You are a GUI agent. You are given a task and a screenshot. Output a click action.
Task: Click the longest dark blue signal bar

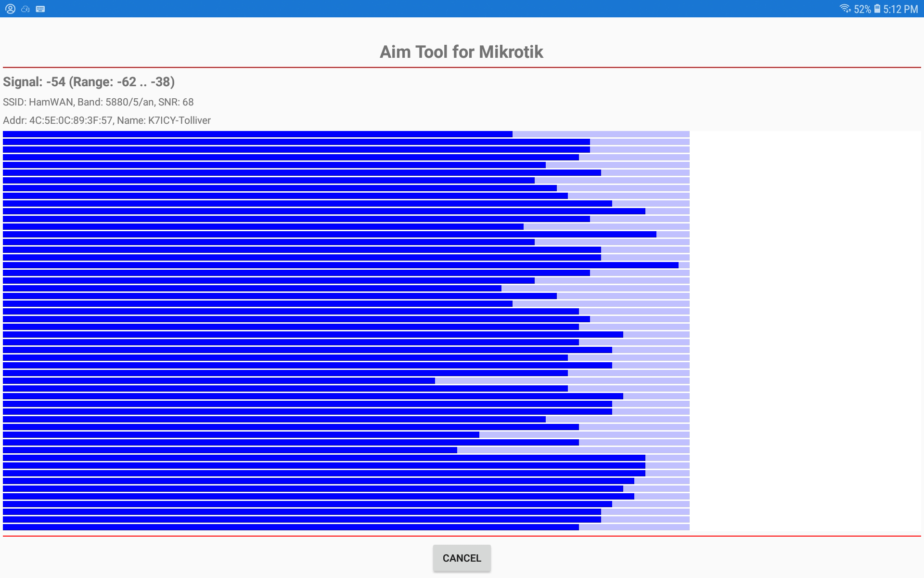340,265
